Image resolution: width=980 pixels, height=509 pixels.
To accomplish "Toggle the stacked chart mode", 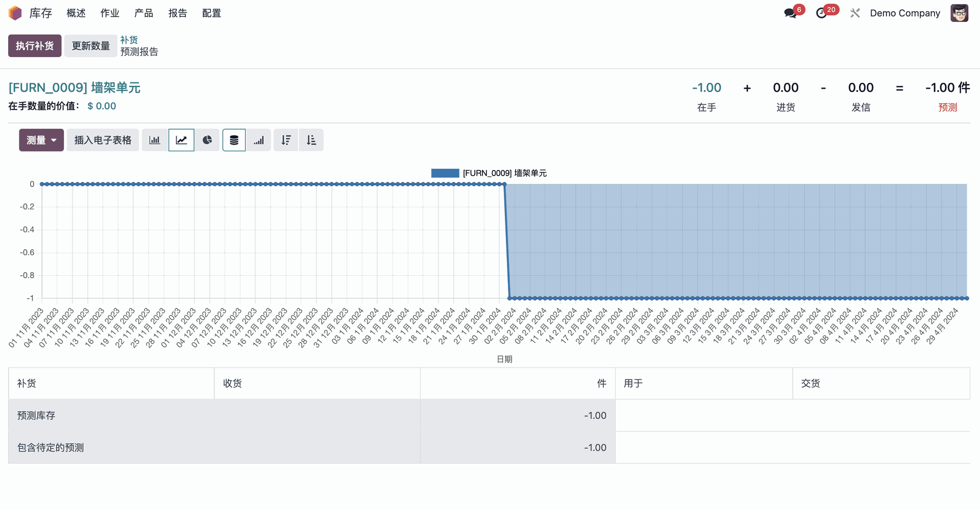I will click(x=234, y=140).
